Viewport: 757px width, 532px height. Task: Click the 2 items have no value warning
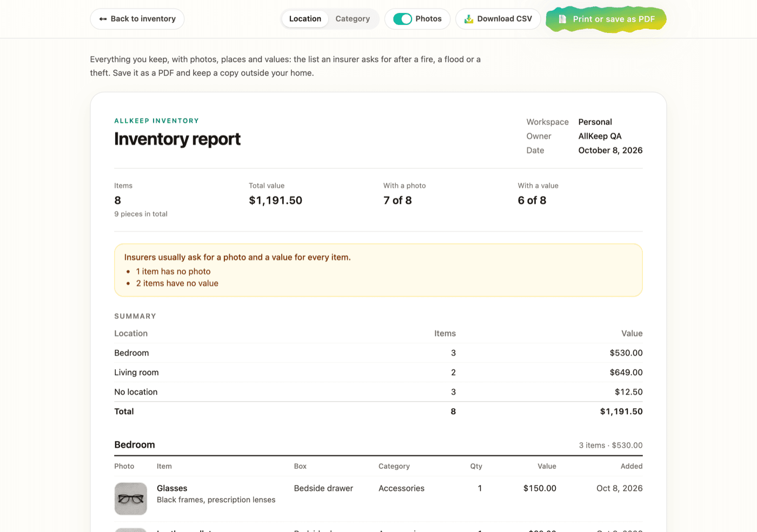click(177, 283)
